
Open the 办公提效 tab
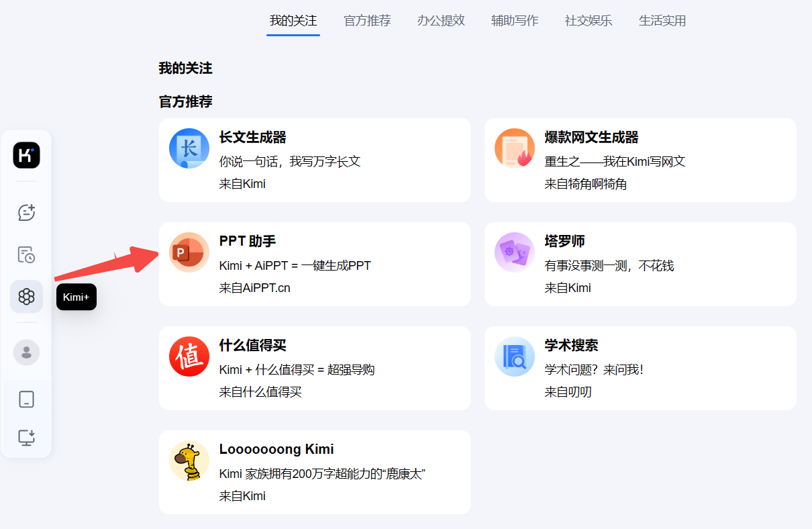441,20
